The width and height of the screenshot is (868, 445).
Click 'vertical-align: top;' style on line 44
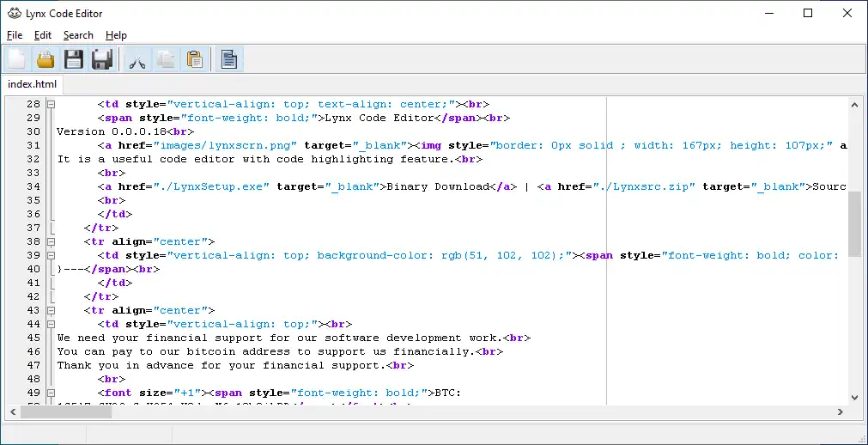click(242, 324)
